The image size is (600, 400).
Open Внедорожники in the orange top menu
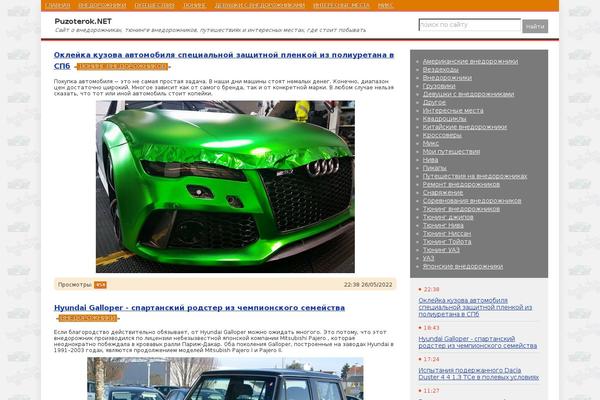(x=102, y=5)
